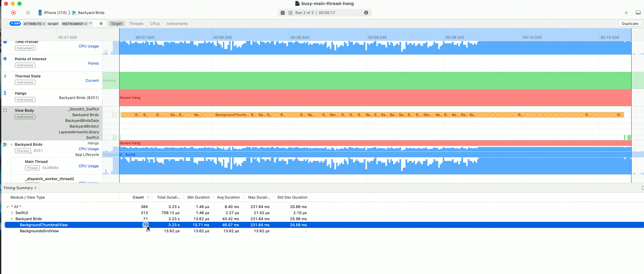This screenshot has width=644, height=274.
Task: Click the track filter text field
Action: pyautogui.click(x=57, y=24)
